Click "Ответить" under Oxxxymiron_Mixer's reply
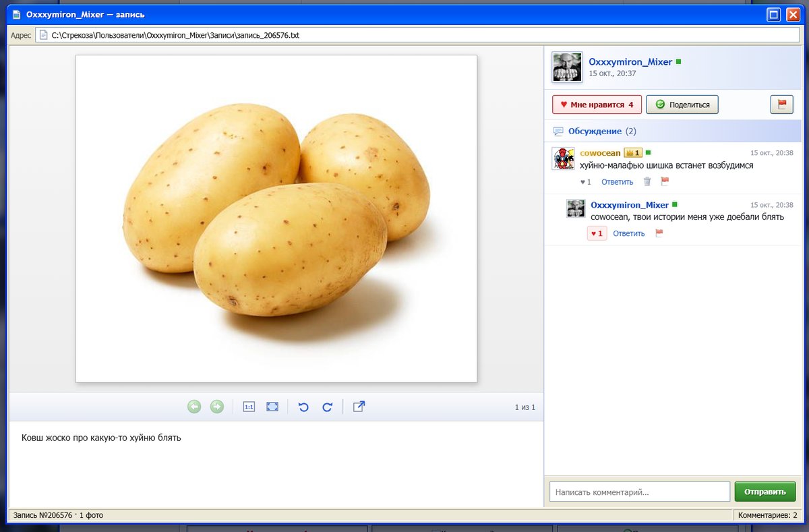 point(629,233)
